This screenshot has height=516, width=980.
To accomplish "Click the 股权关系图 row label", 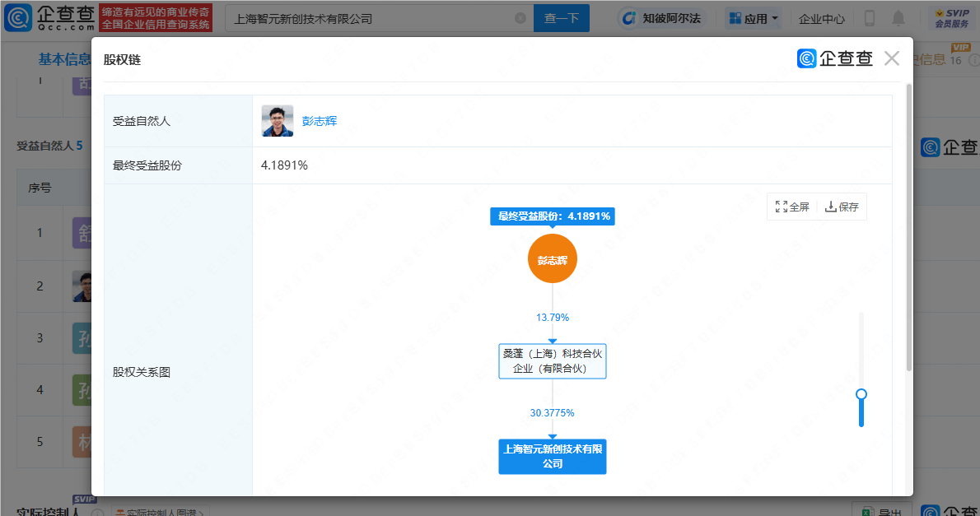I will (142, 372).
